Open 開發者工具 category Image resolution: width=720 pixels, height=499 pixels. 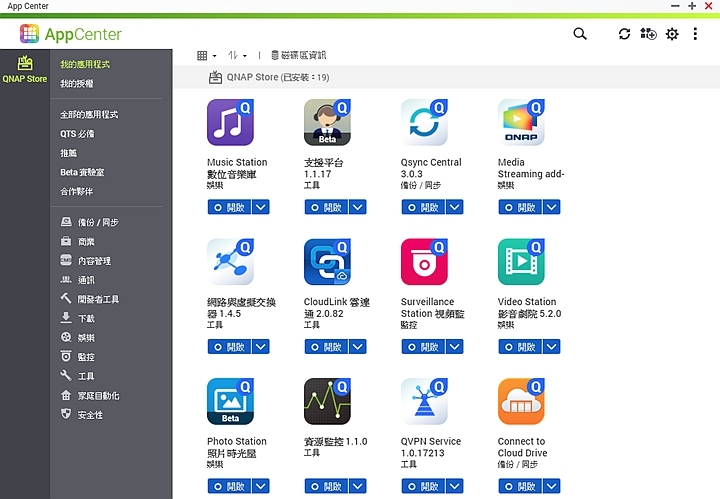tap(90, 299)
